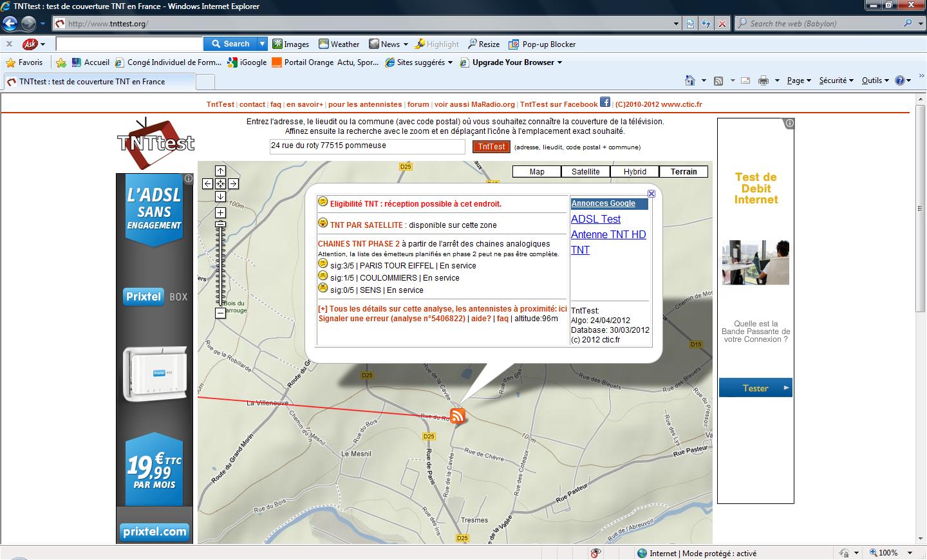This screenshot has width=927, height=560.
Task: Open the Antenne TNT HD link
Action: (x=608, y=234)
